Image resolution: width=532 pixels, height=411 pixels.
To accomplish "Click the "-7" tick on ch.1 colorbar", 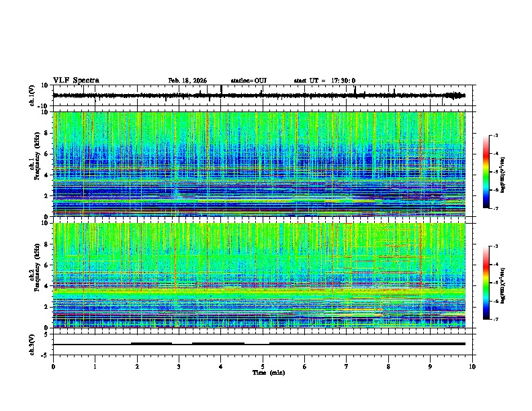I will click(x=495, y=208).
